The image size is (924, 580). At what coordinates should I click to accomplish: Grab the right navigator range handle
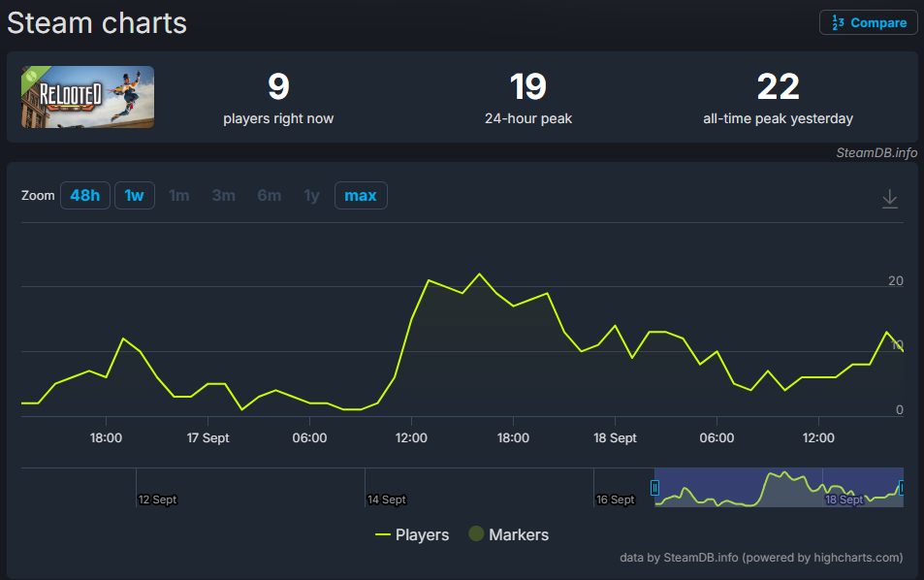(x=901, y=488)
